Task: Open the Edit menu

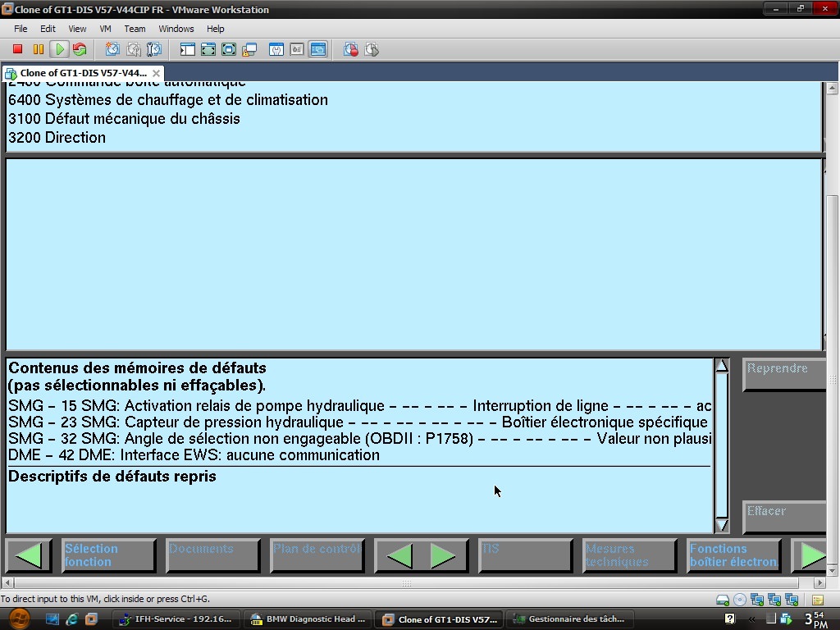Action: pyautogui.click(x=48, y=29)
